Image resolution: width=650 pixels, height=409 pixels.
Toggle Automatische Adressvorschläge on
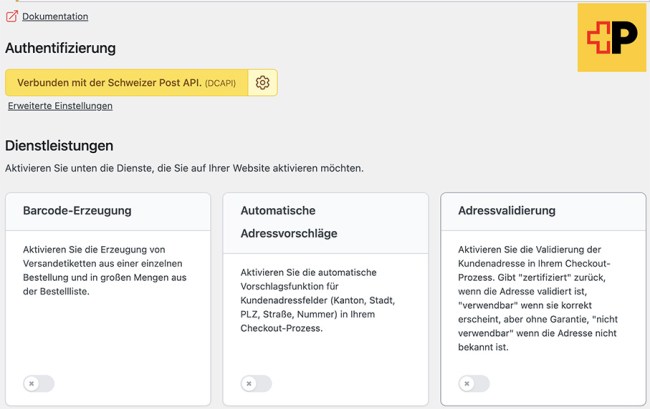click(x=256, y=383)
